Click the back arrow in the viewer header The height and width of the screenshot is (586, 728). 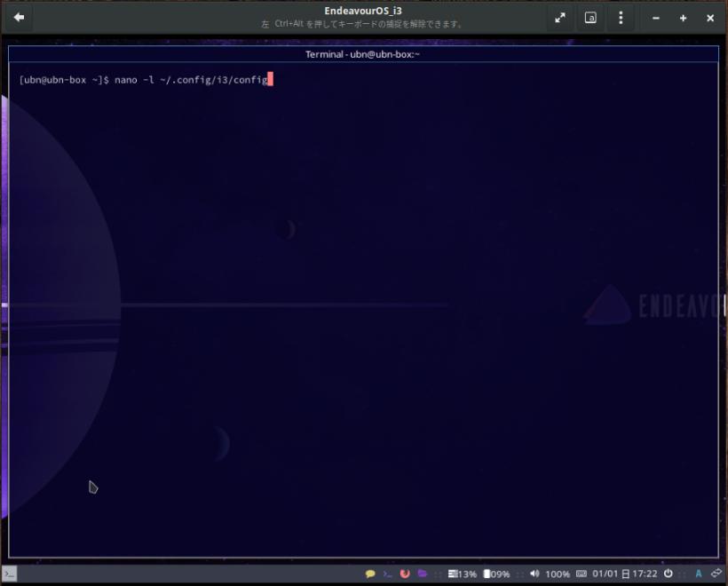click(x=19, y=18)
